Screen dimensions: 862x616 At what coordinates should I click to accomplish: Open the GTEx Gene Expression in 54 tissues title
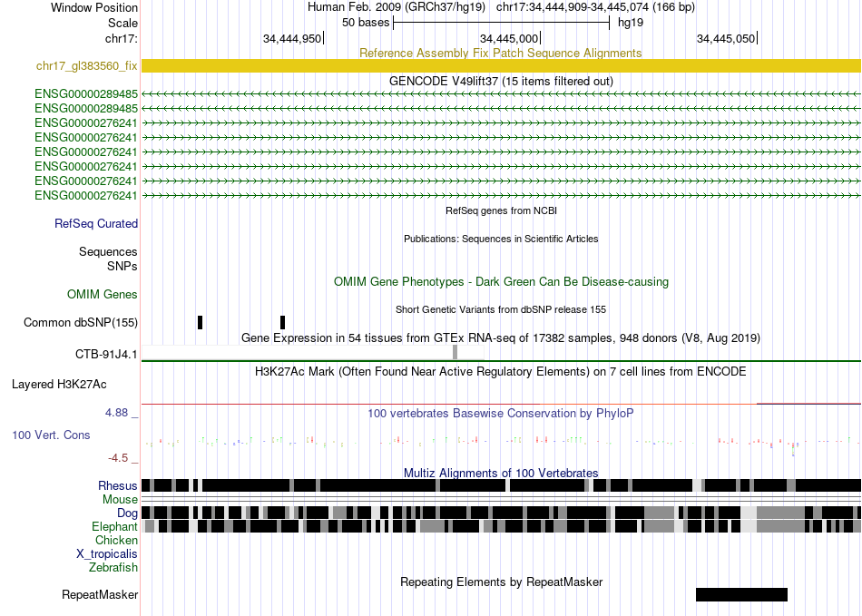501,338
